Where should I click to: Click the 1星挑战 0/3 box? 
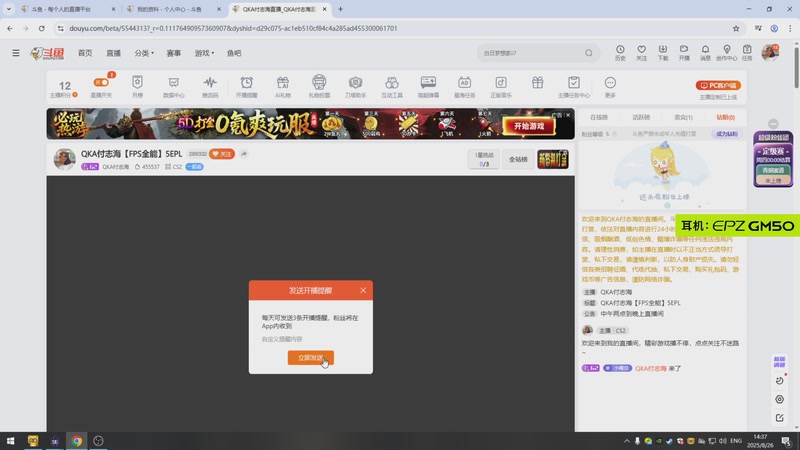pos(484,159)
